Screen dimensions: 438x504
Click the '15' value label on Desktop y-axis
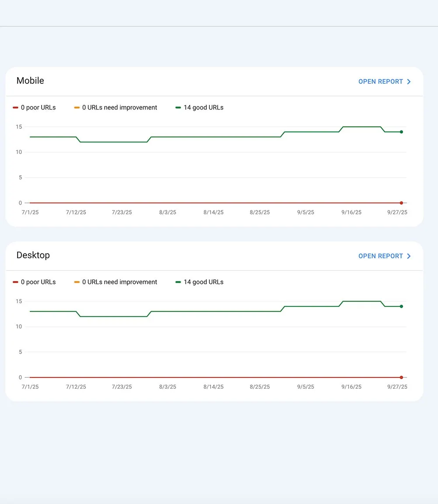tap(19, 301)
